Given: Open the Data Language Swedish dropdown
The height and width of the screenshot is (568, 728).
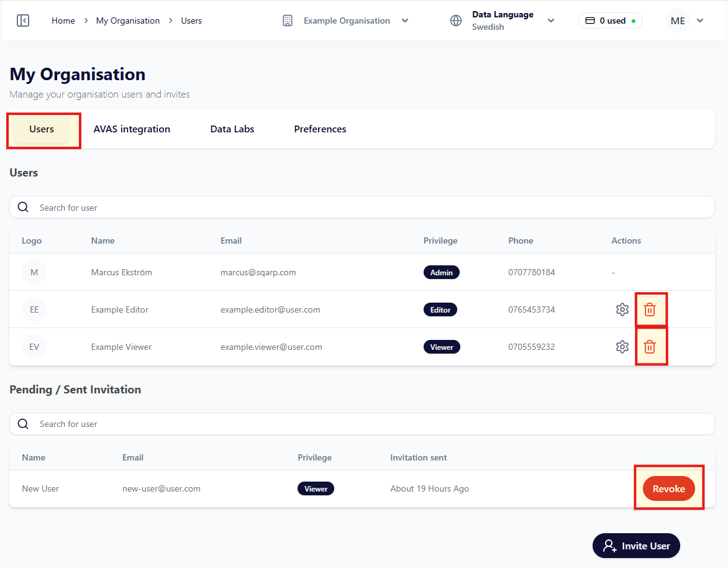Looking at the screenshot, I should 550,21.
